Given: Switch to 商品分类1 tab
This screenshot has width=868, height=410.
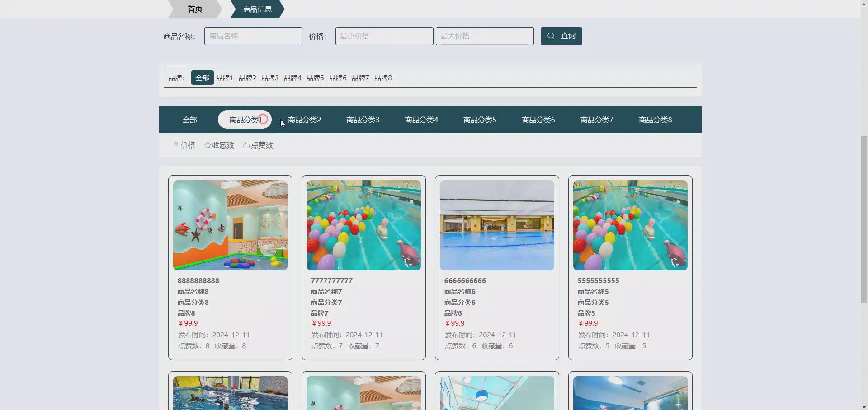Looking at the screenshot, I should [x=245, y=120].
